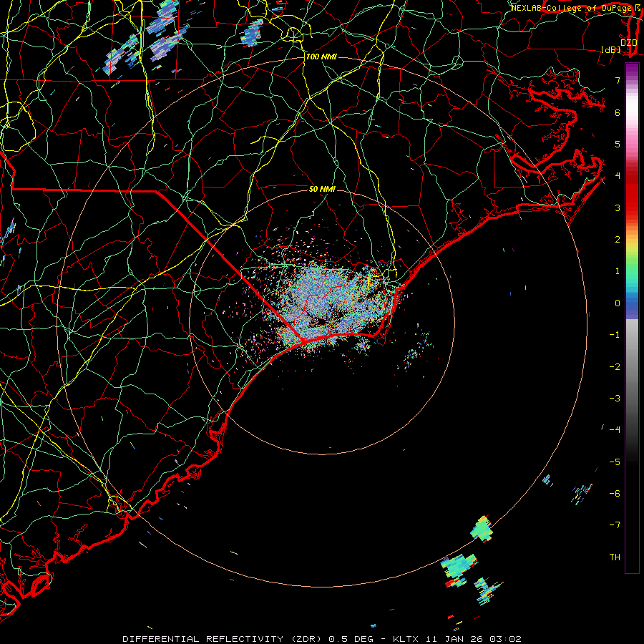Click the -3 value on the dB scale
The image size is (644, 644).
tap(615, 399)
